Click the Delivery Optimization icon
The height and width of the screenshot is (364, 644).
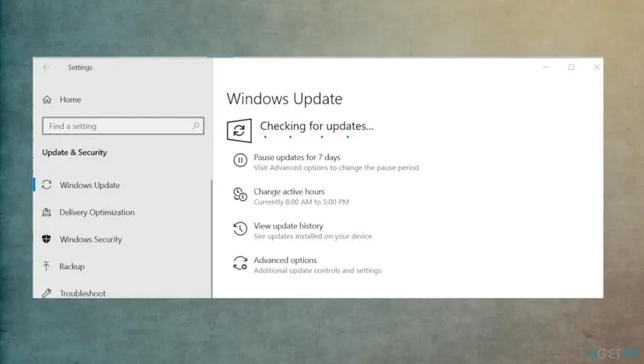pos(47,212)
